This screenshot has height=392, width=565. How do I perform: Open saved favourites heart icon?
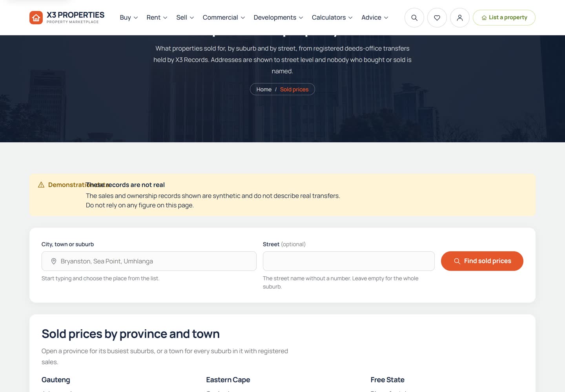click(437, 18)
